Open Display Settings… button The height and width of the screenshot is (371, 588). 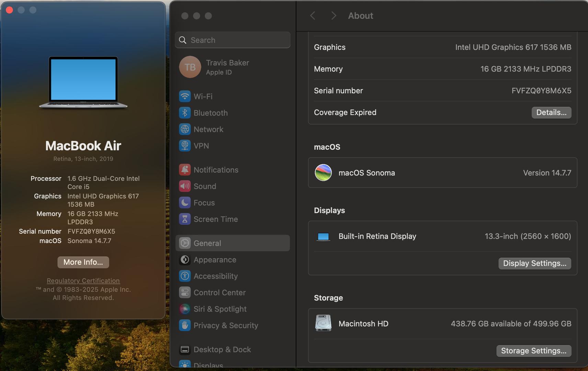click(535, 263)
